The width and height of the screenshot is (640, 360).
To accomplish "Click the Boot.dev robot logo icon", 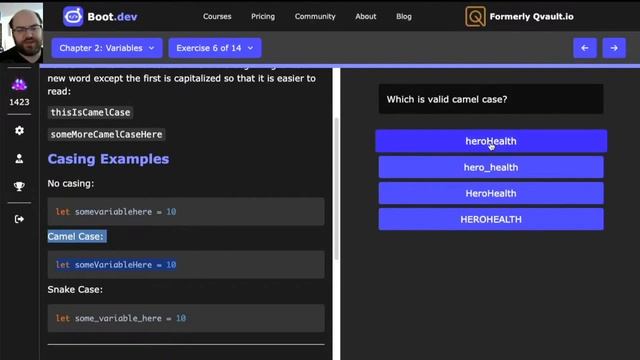I will pos(73,16).
